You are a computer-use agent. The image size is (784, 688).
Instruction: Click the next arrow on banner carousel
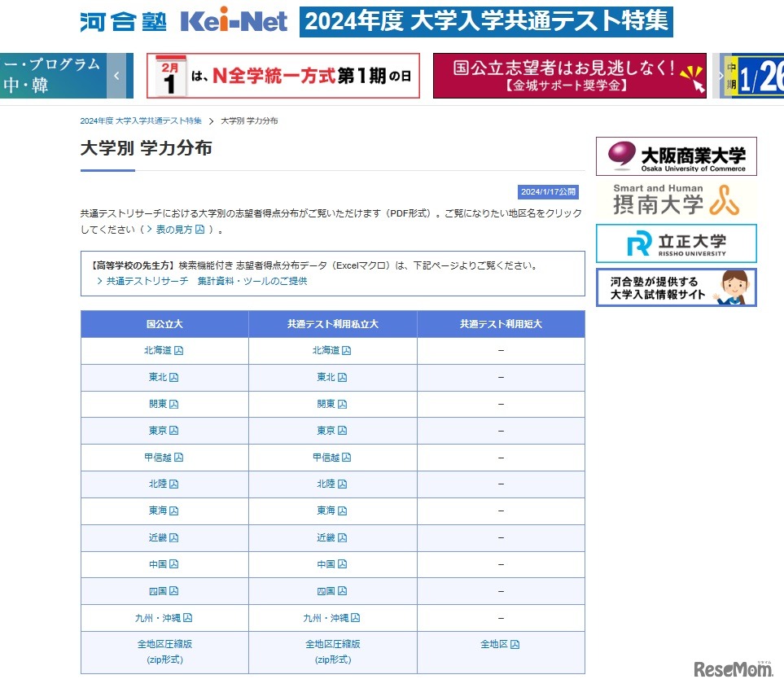[720, 76]
